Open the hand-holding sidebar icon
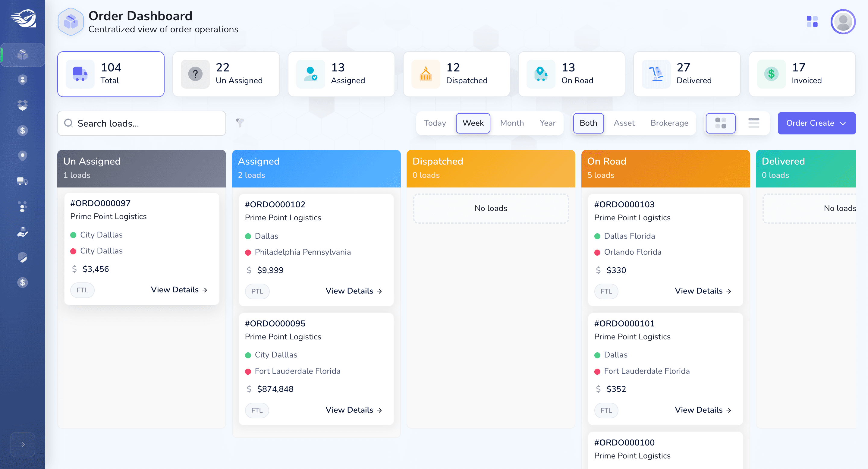 tap(23, 232)
